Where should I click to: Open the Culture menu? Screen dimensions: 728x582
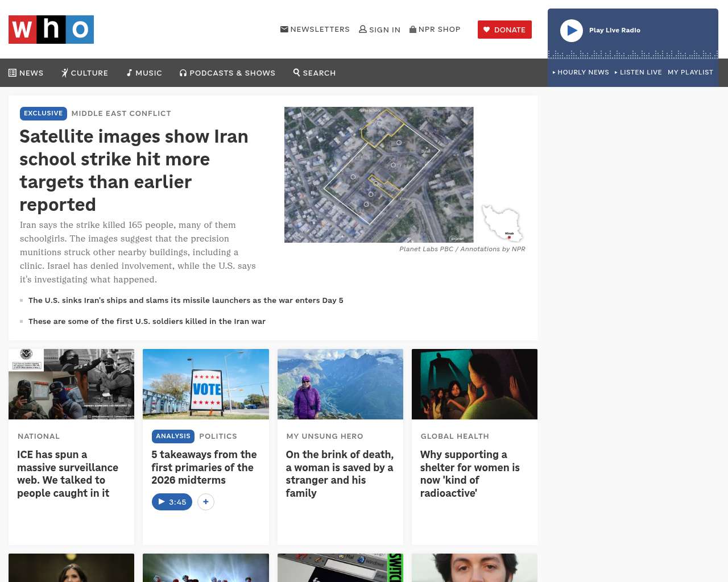pos(85,73)
